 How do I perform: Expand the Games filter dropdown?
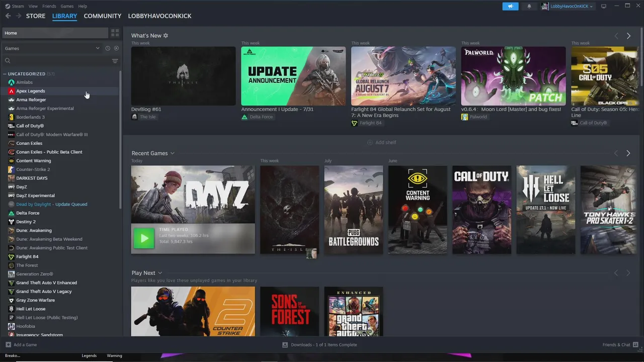(98, 48)
